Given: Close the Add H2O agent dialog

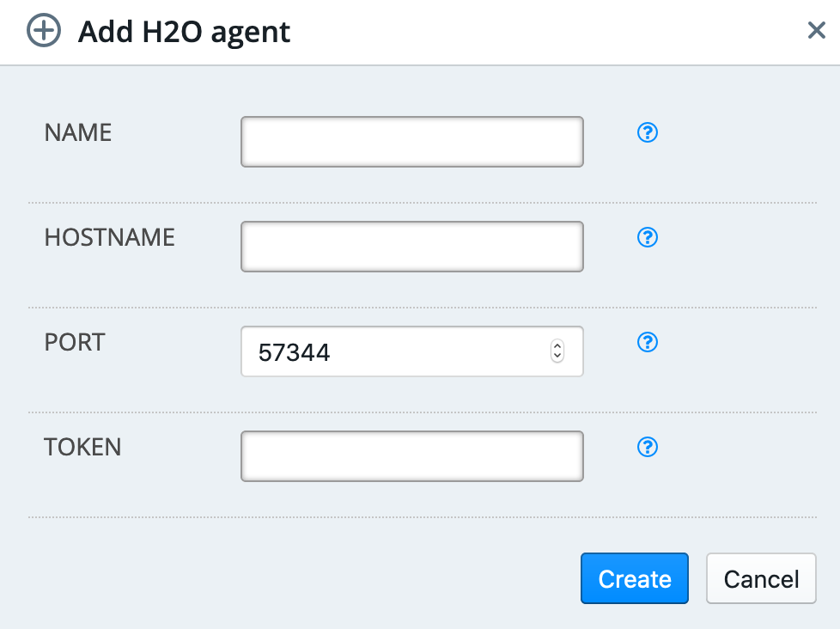Looking at the screenshot, I should tap(817, 31).
